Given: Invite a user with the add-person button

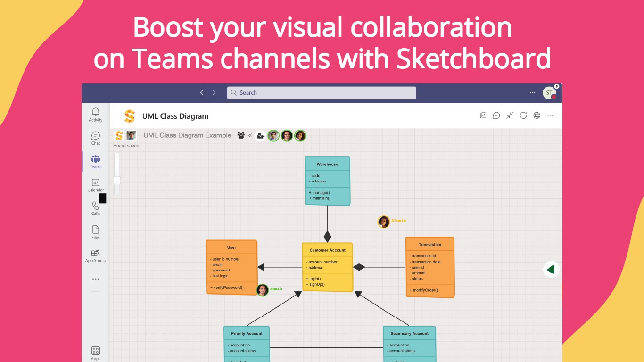Looking at the screenshot, I should tap(260, 136).
